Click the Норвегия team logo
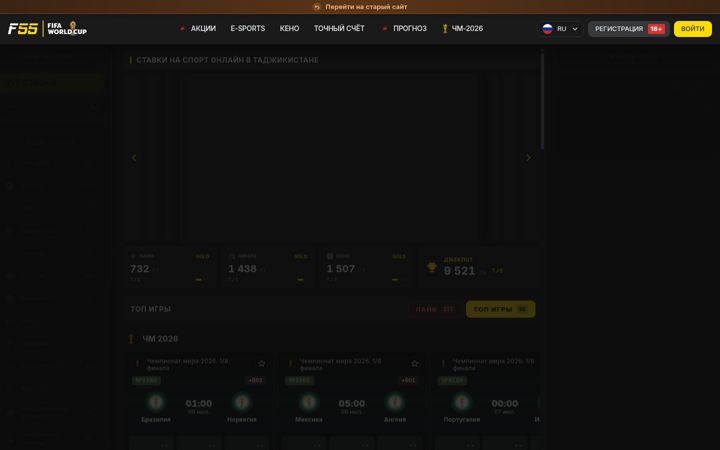This screenshot has height=450, width=720. [x=242, y=402]
